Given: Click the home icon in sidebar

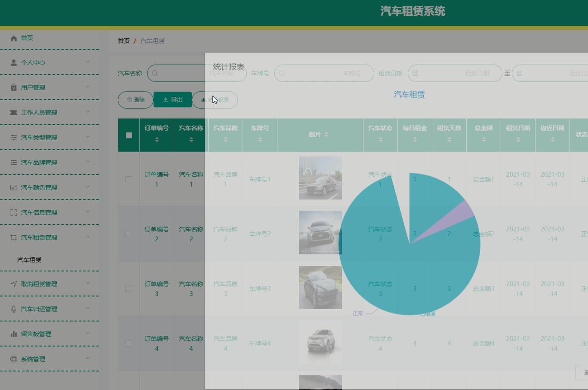Looking at the screenshot, I should [14, 38].
